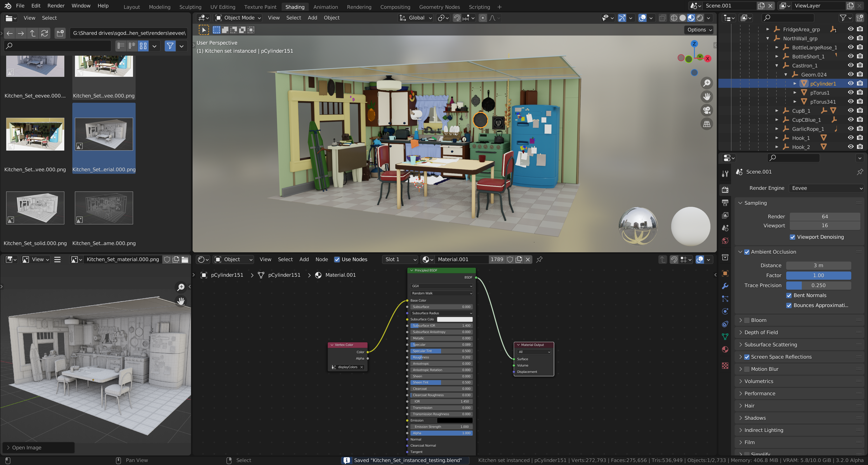Go back in file browser
This screenshot has width=868, height=465.
9,33
